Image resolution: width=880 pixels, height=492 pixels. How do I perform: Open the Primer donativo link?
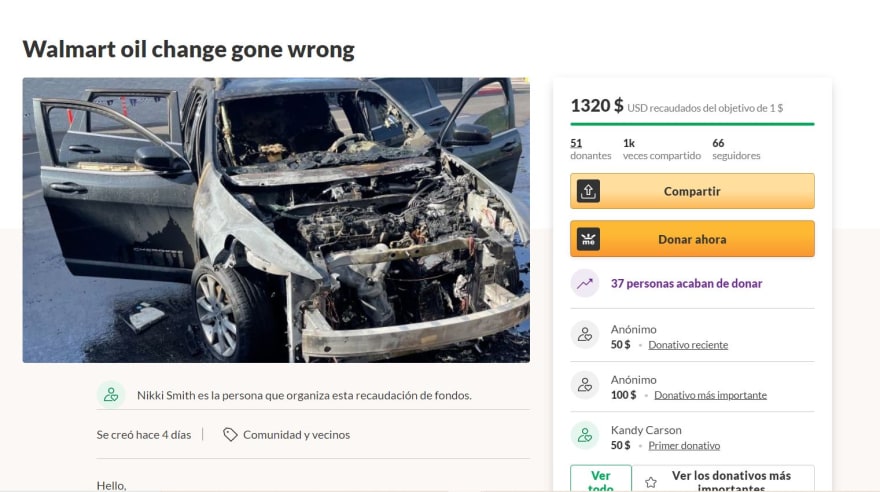pyautogui.click(x=684, y=445)
